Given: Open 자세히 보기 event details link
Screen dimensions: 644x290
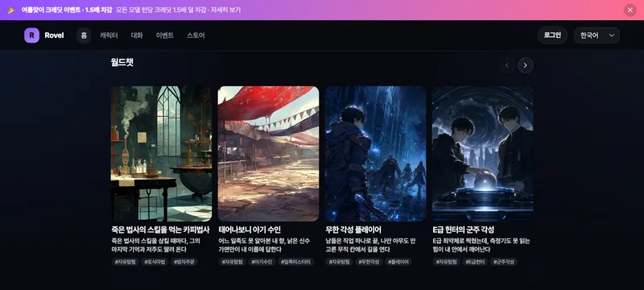Looking at the screenshot, I should pos(226,10).
